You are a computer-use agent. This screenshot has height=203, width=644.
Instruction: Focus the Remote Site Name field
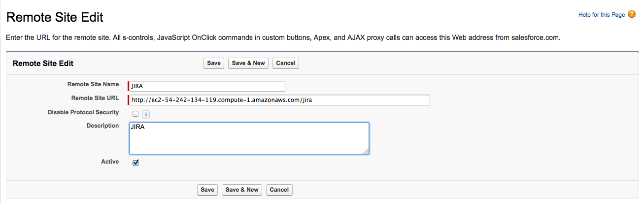[207, 86]
